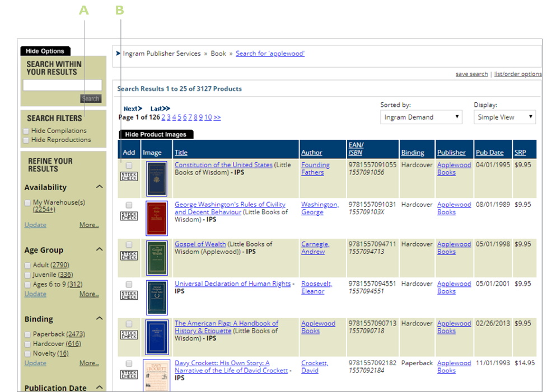Click the save search link
Screen dimensions: 547x392
pos(471,74)
